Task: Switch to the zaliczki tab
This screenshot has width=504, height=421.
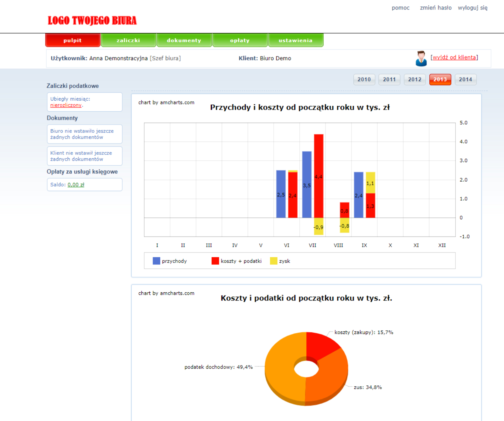Action: [x=128, y=40]
